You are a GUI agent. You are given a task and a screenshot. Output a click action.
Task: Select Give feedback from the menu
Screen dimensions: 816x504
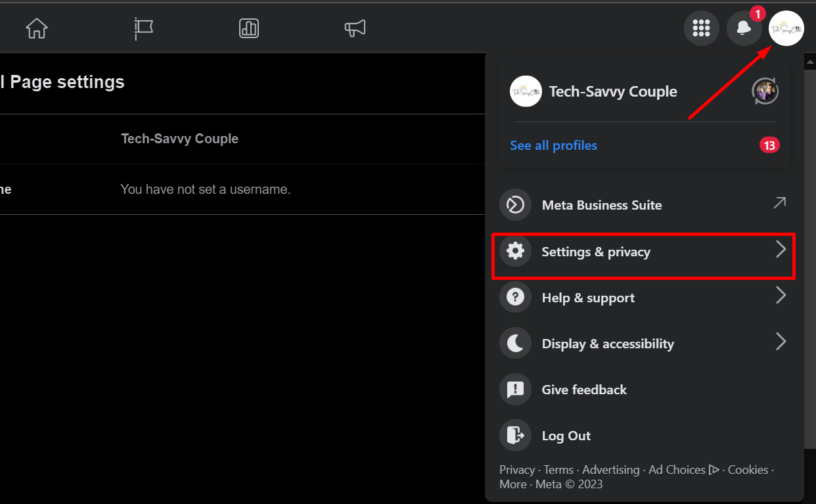[x=583, y=389]
